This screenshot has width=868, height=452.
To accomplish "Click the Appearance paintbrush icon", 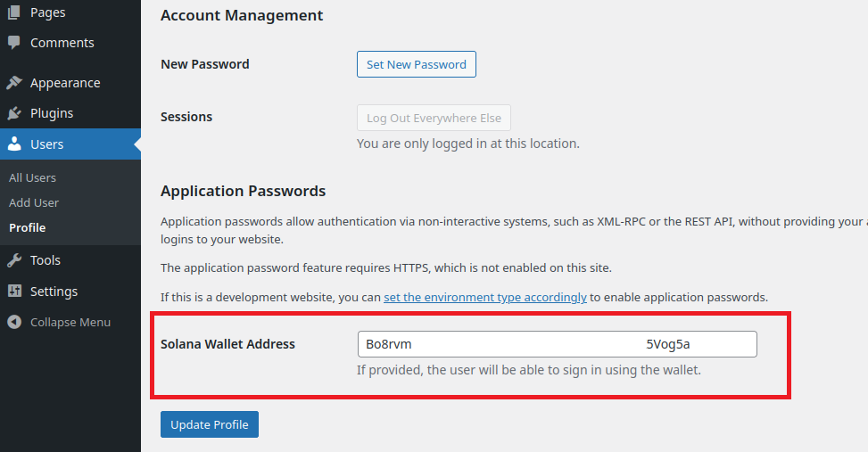I will 14,83.
